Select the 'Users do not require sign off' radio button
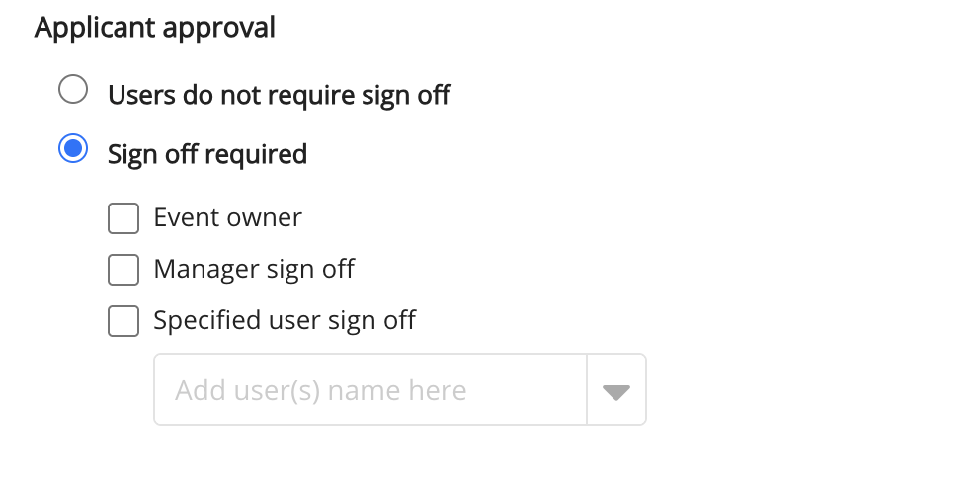The width and height of the screenshot is (980, 494). tap(73, 91)
